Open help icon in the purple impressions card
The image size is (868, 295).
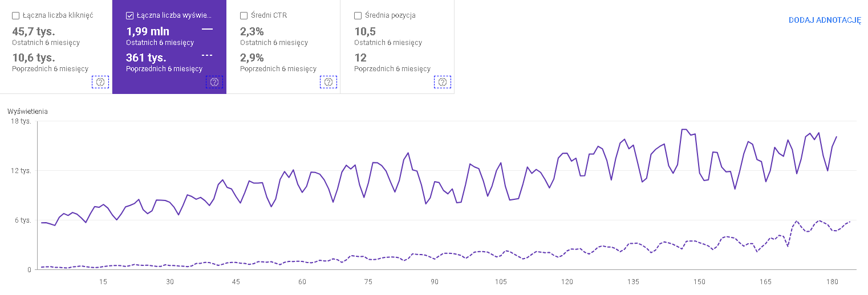(x=214, y=82)
